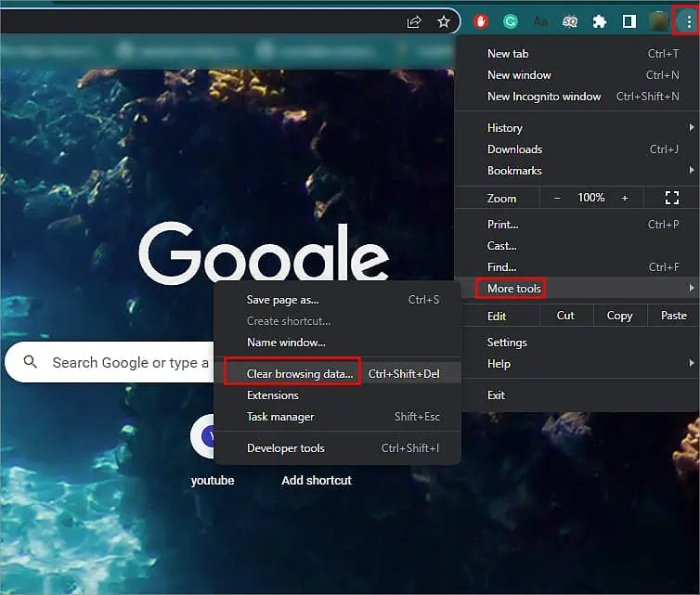This screenshot has width=700, height=595.
Task: Open the Extensions puzzle piece icon
Action: click(599, 21)
